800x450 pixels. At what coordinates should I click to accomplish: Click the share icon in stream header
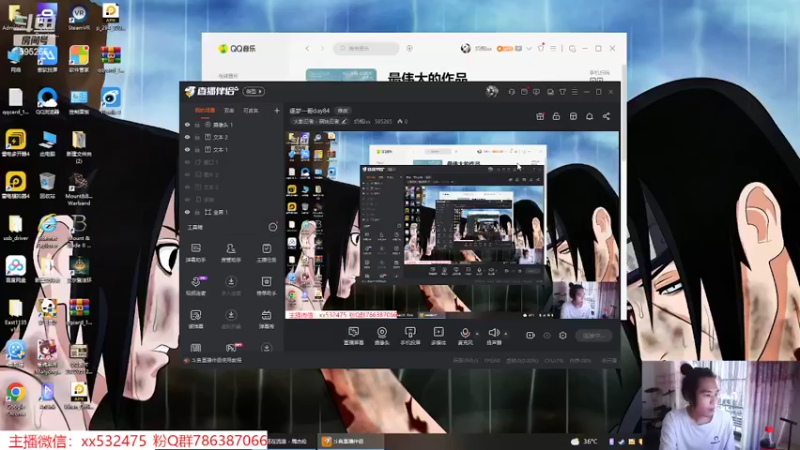[606, 116]
